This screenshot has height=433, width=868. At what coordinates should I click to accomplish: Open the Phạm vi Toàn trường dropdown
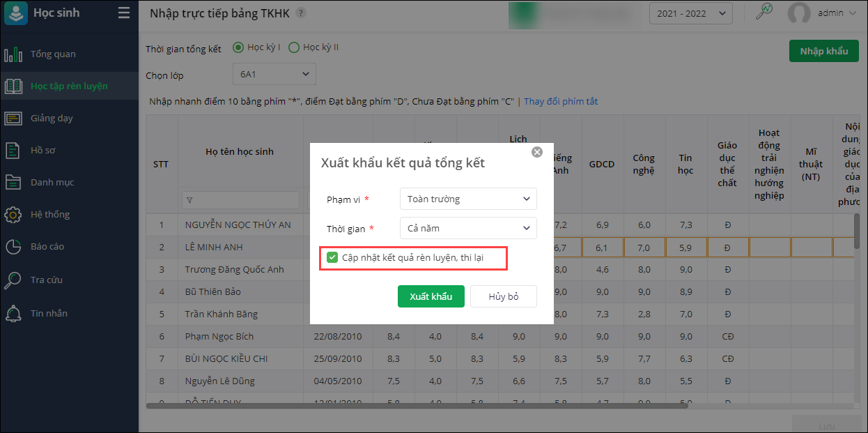click(468, 199)
